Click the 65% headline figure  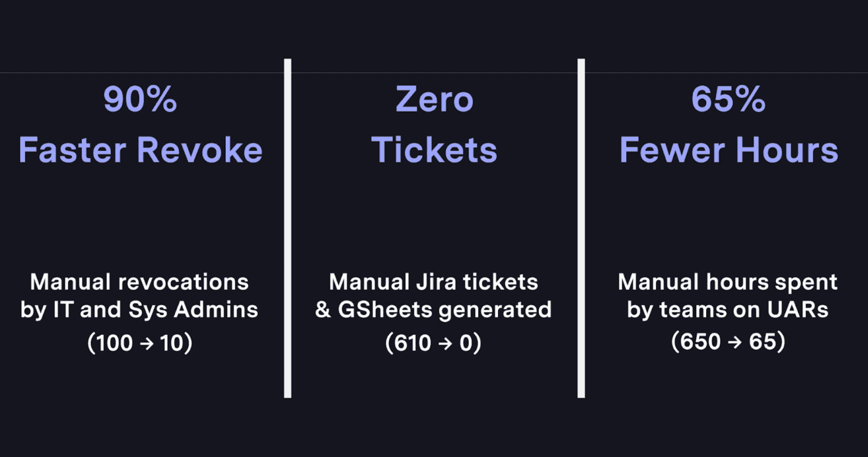pyautogui.click(x=728, y=99)
